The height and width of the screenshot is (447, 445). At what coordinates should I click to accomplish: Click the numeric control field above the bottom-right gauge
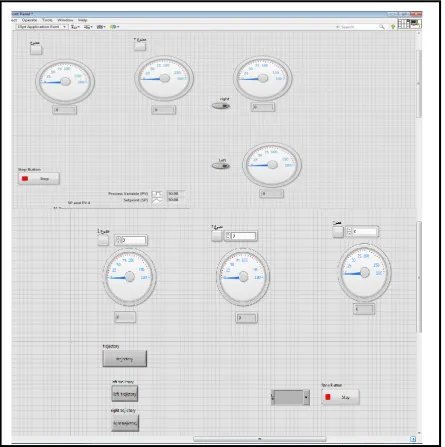click(x=365, y=231)
